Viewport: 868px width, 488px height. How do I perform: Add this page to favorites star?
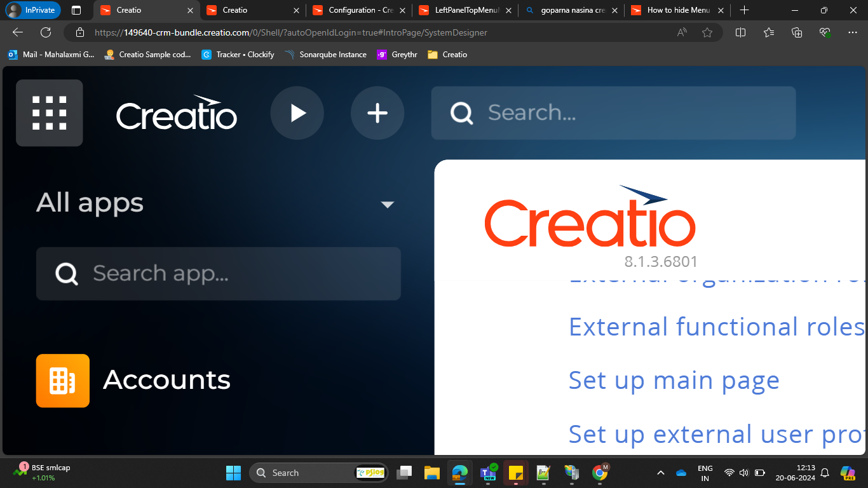tap(707, 32)
